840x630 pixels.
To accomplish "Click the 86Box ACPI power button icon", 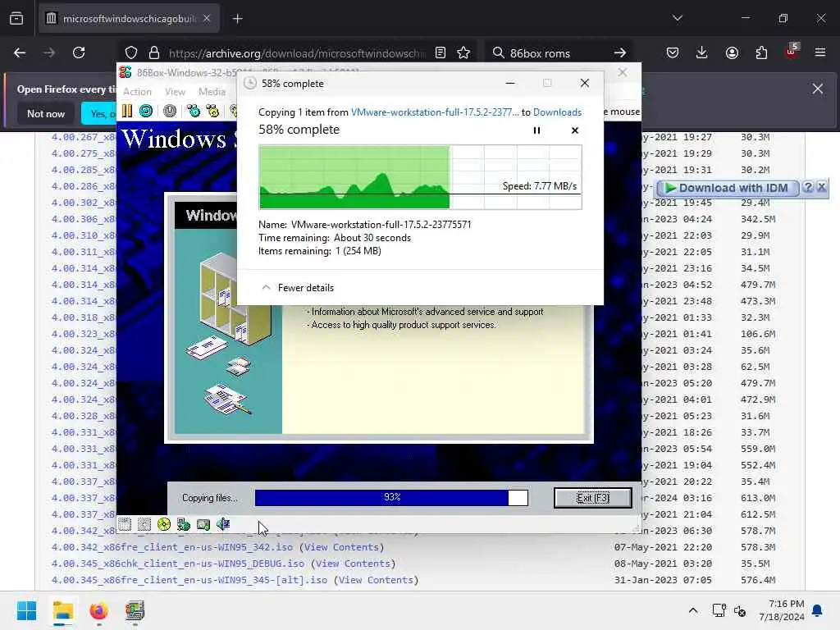I will coord(170,111).
